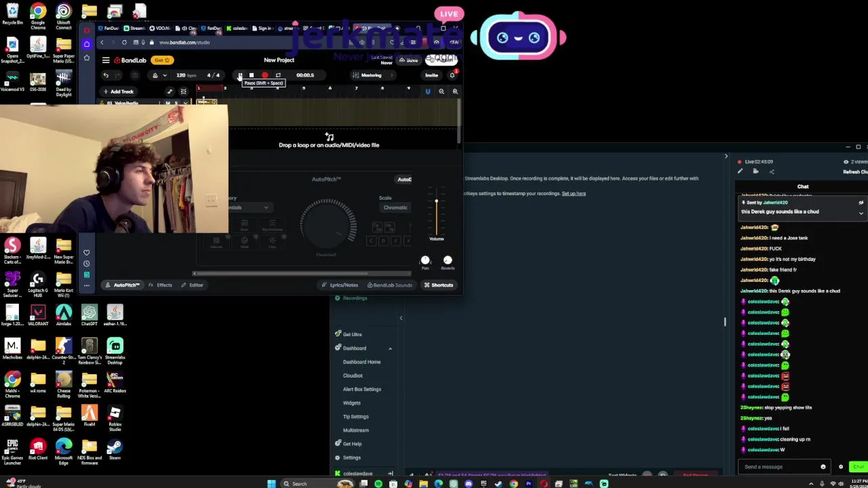Open Alert Box Settings in Streamlabs
The width and height of the screenshot is (868, 488).
(362, 389)
